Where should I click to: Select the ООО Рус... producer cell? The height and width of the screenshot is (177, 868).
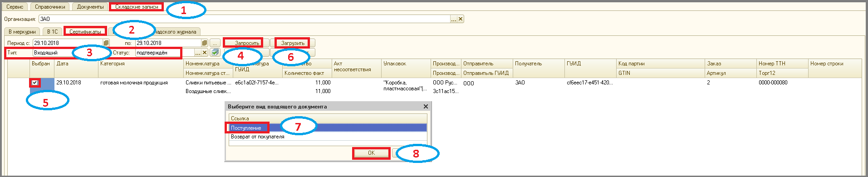pos(446,83)
